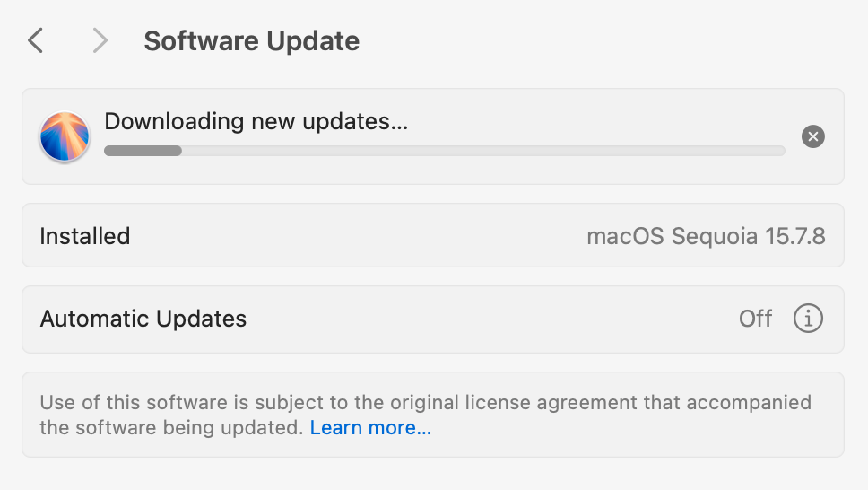The width and height of the screenshot is (868, 490).
Task: Go forward using the right chevron
Action: (100, 40)
